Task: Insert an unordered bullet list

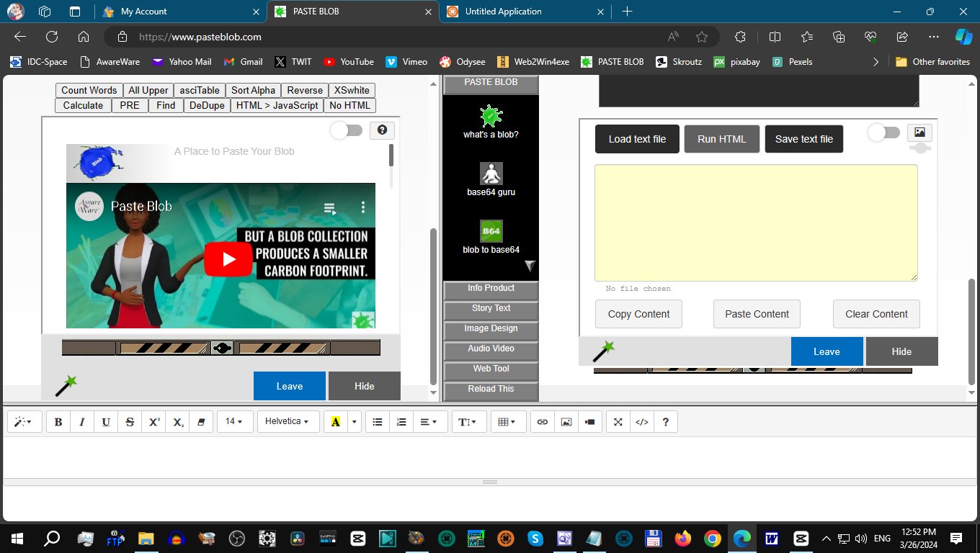Action: 377,421
